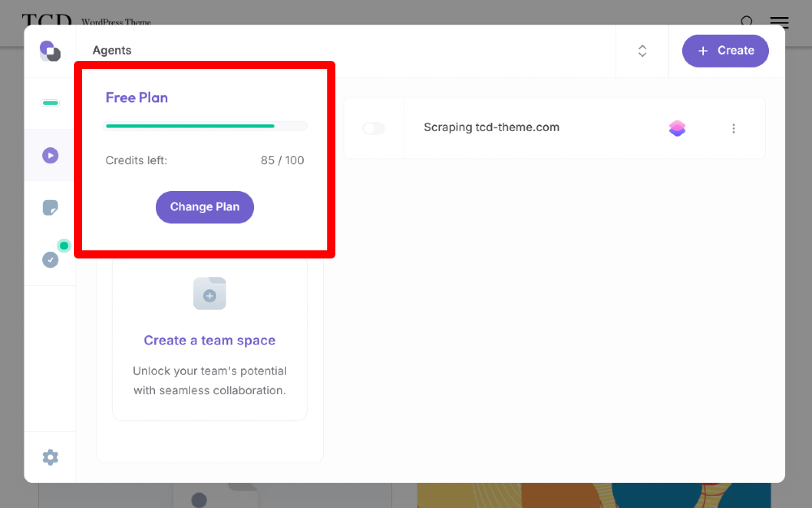812x508 pixels.
Task: Open the search magnifier on TCD site
Action: [x=747, y=22]
